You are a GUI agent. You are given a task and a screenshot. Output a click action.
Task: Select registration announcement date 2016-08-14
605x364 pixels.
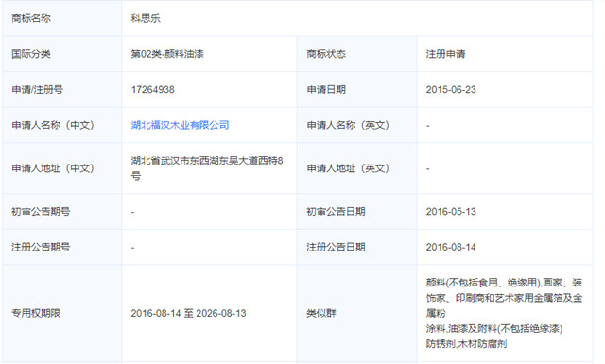pyautogui.click(x=451, y=247)
